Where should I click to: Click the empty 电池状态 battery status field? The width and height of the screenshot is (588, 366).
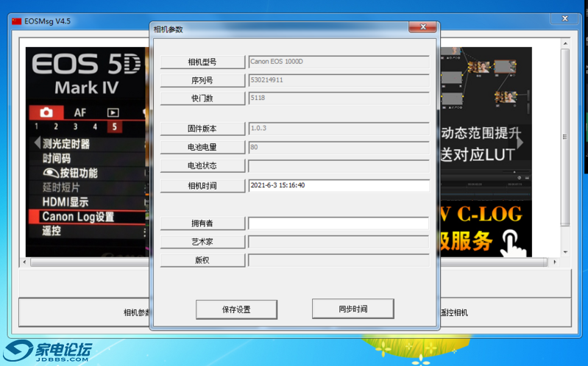tap(339, 165)
